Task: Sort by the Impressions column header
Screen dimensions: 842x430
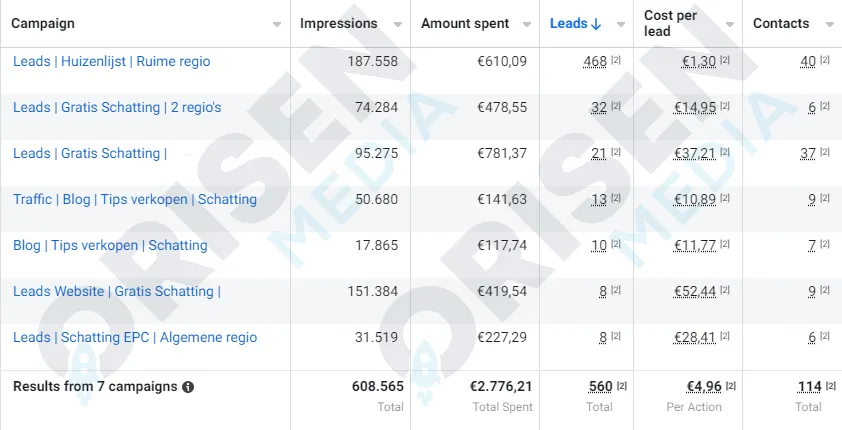Action: [338, 24]
